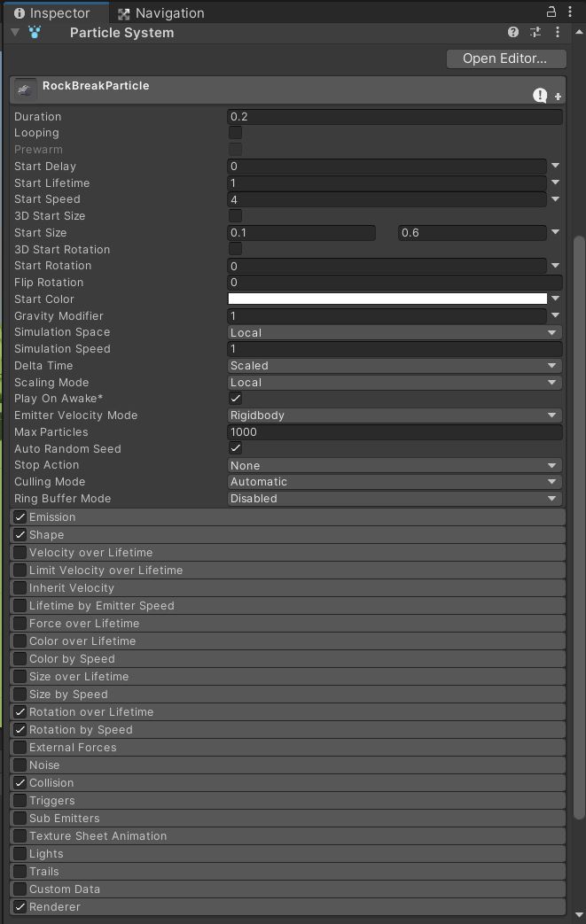Click the Simulation Speed field
Viewport: 586px width, 924px height.
click(395, 349)
